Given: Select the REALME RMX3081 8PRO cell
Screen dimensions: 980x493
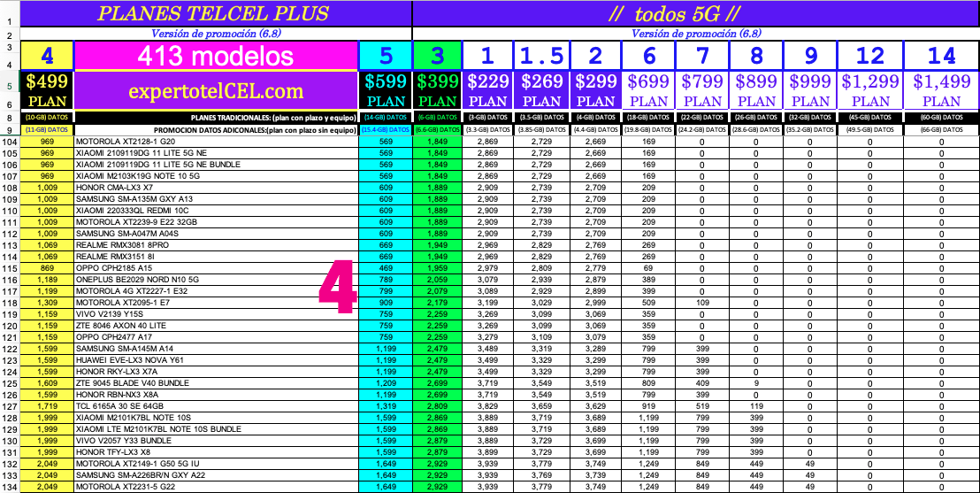Looking at the screenshot, I should coord(216,244).
